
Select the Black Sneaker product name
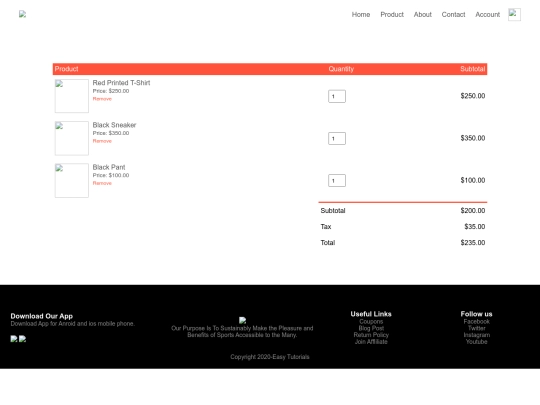(114, 125)
